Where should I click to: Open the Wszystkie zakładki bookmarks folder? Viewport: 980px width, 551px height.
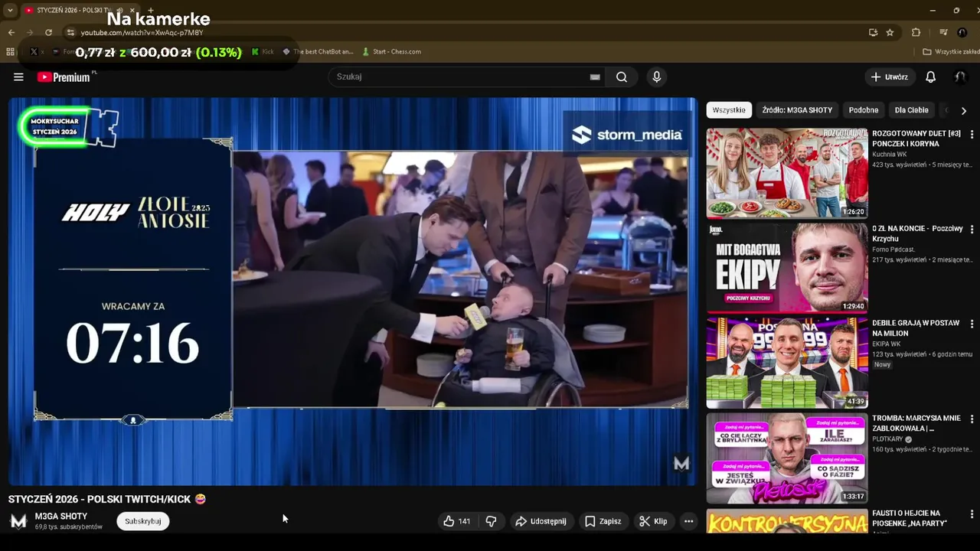950,52
